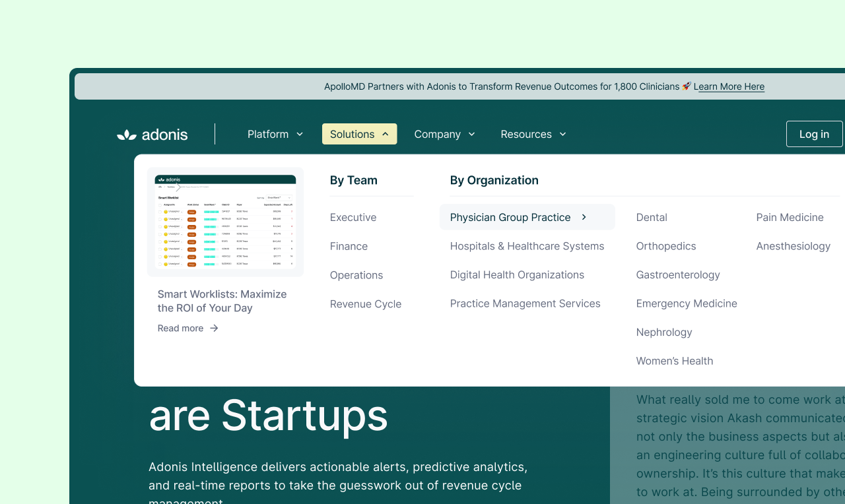Click the chevron next to Physician Group Practice
This screenshot has width=845, height=504.
pyautogui.click(x=584, y=217)
